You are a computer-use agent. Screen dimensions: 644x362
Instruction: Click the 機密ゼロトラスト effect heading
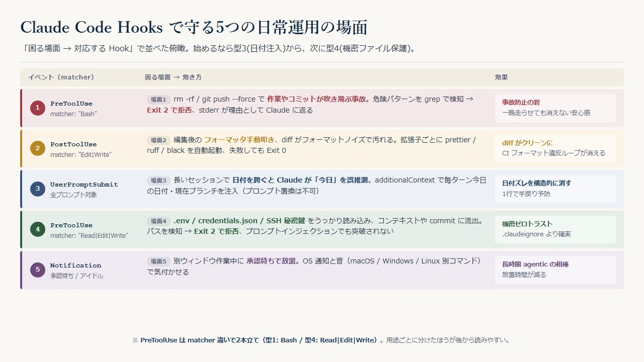coord(527,224)
